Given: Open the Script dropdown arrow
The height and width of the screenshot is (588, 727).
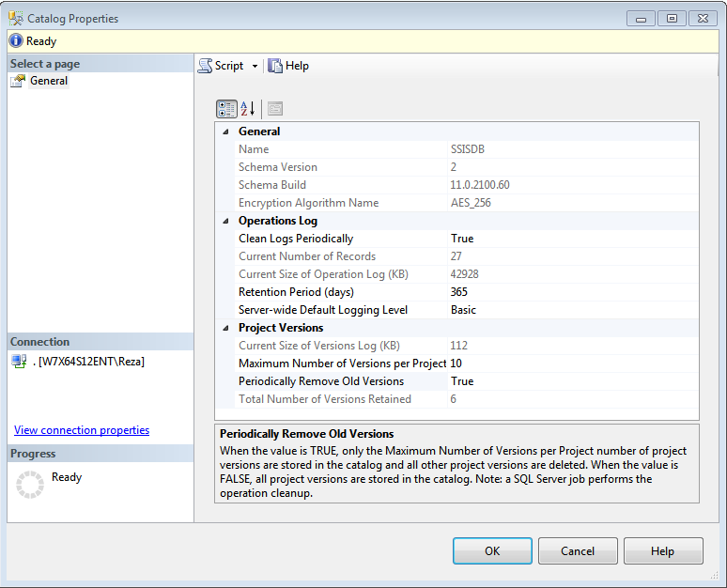Looking at the screenshot, I should point(255,67).
